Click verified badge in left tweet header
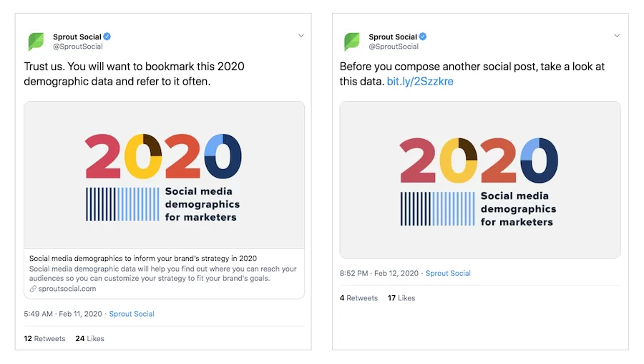Viewport: 644px width, 364px height. (107, 37)
